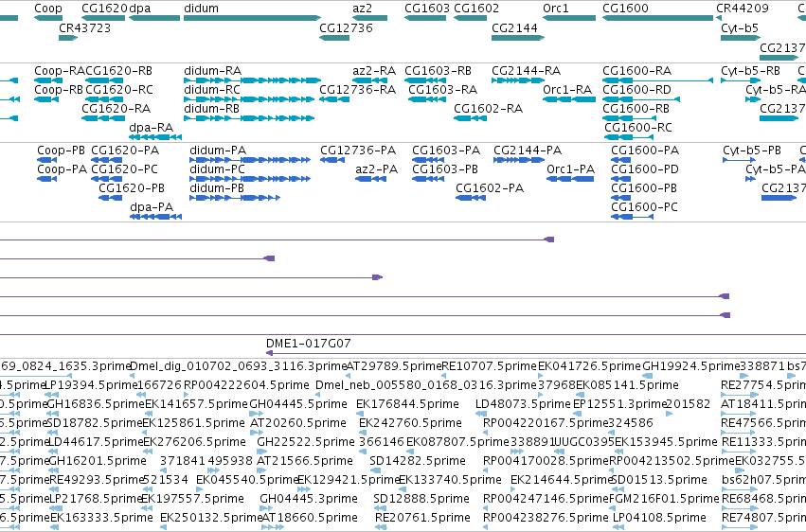
Task: Select the CG1602-PA protein feature
Action: point(471,198)
